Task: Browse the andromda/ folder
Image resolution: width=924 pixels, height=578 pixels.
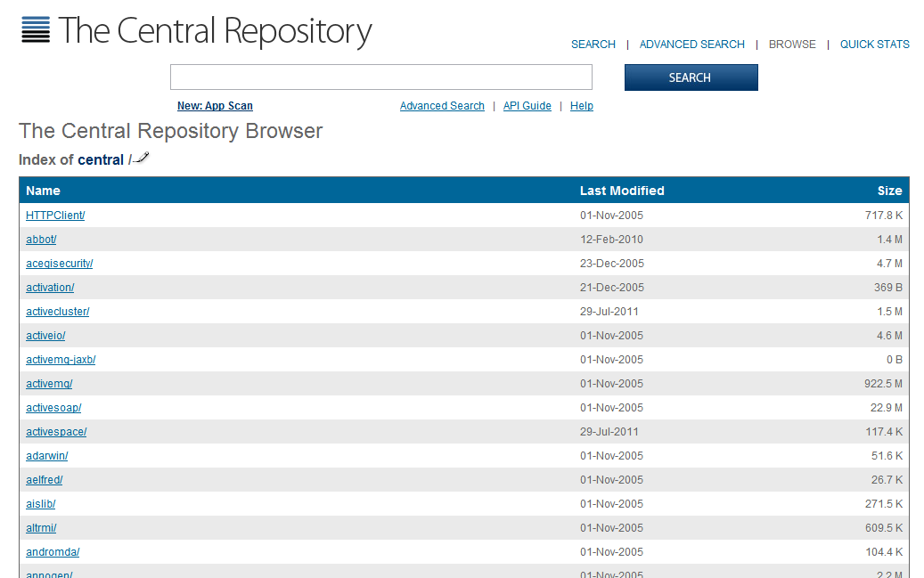Action: [x=53, y=552]
